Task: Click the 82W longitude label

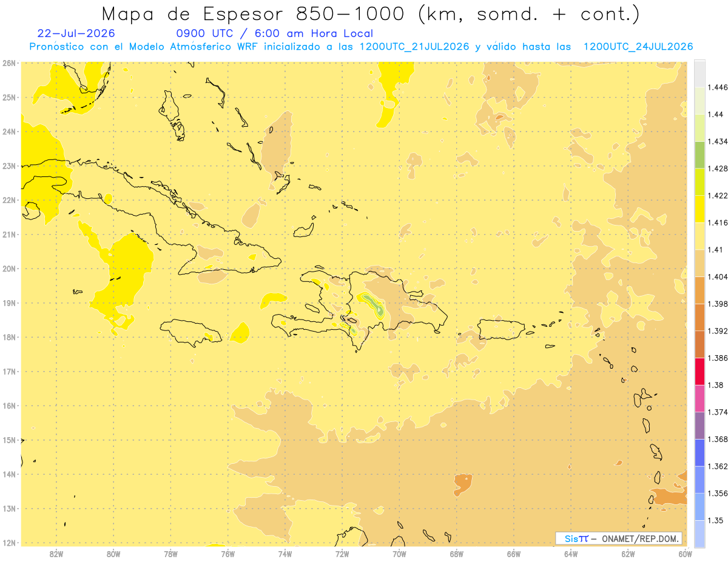Action: 56,554
